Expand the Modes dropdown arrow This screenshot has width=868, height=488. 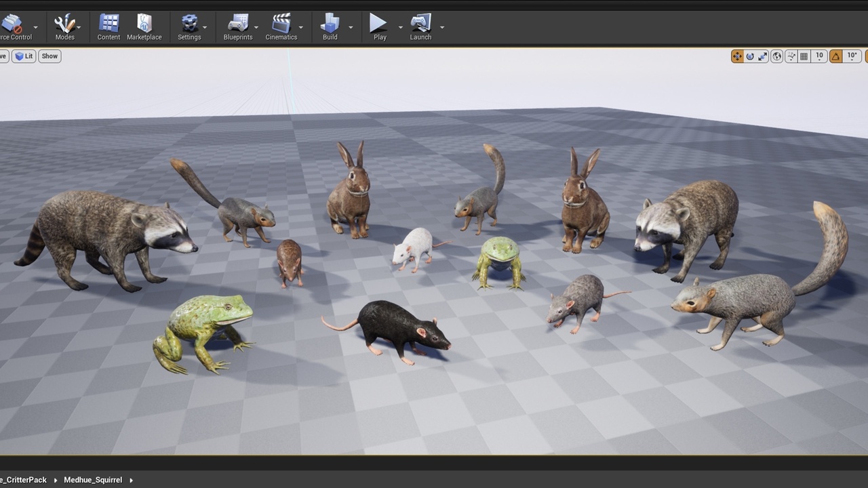point(79,28)
